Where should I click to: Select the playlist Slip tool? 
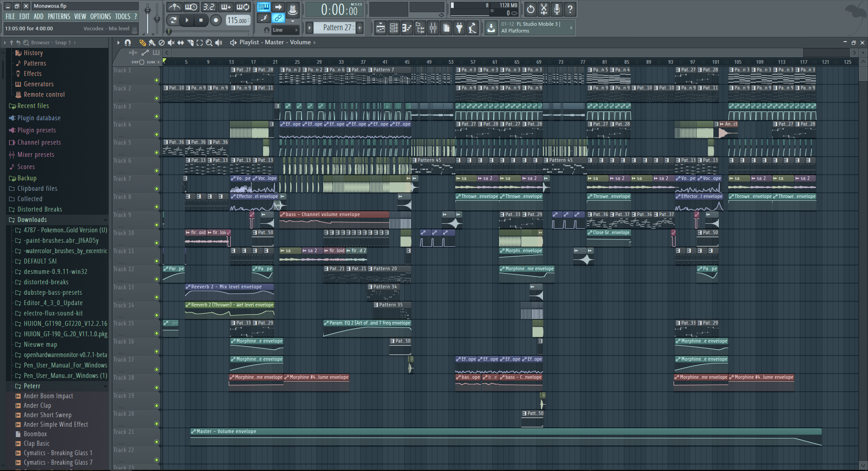click(x=180, y=42)
